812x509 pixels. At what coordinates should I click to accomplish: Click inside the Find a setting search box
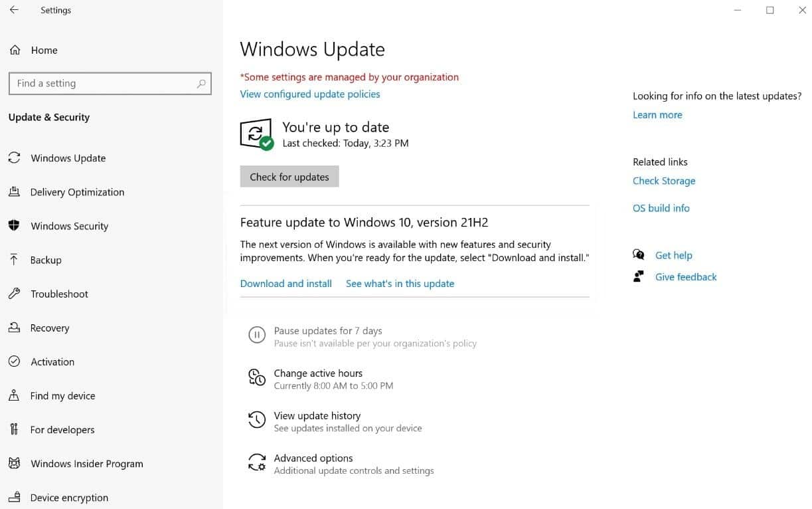[x=110, y=84]
